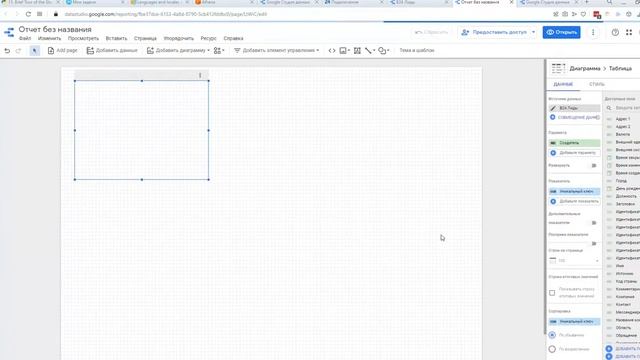Select the pointer selection mode tool

pos(35,51)
